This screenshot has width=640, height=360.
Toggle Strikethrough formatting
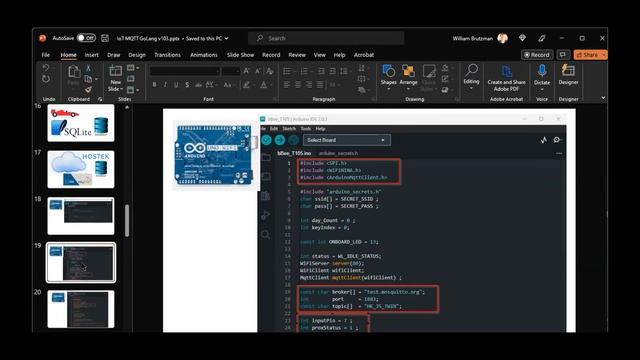click(x=198, y=85)
